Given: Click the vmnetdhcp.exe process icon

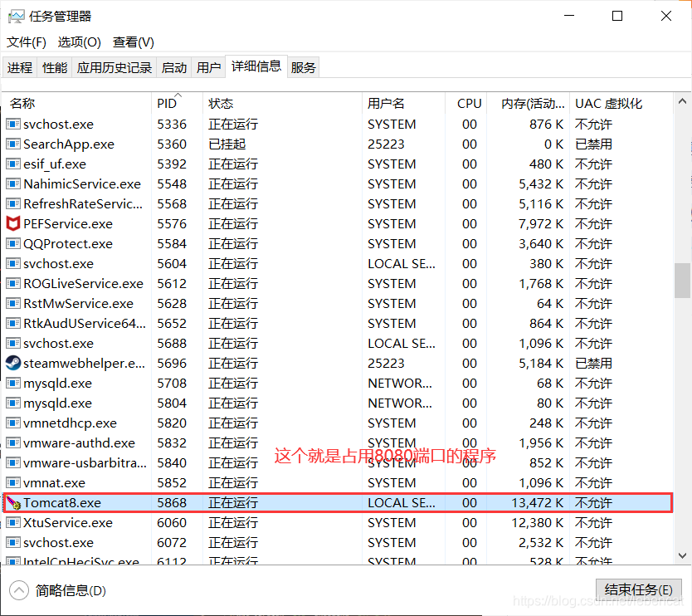Looking at the screenshot, I should (12, 423).
